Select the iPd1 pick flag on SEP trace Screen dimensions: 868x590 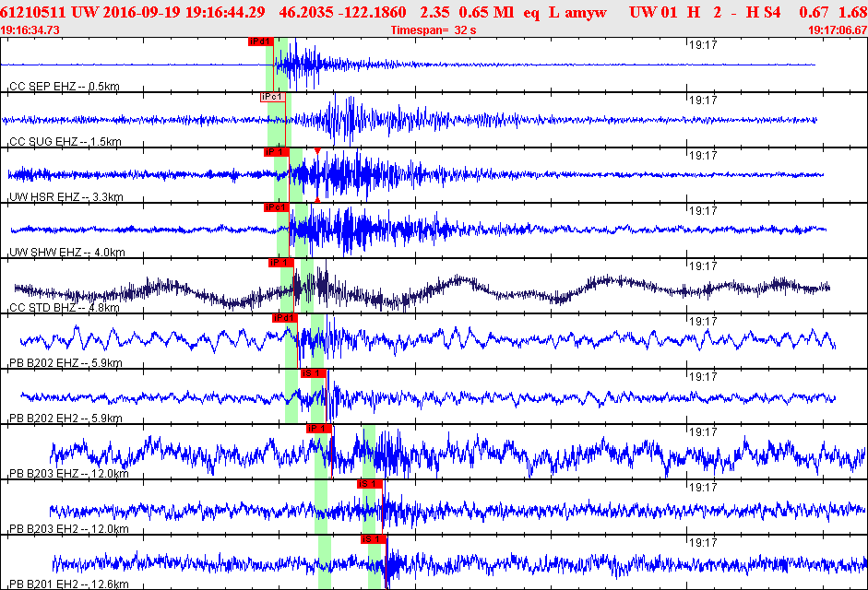click(260, 41)
